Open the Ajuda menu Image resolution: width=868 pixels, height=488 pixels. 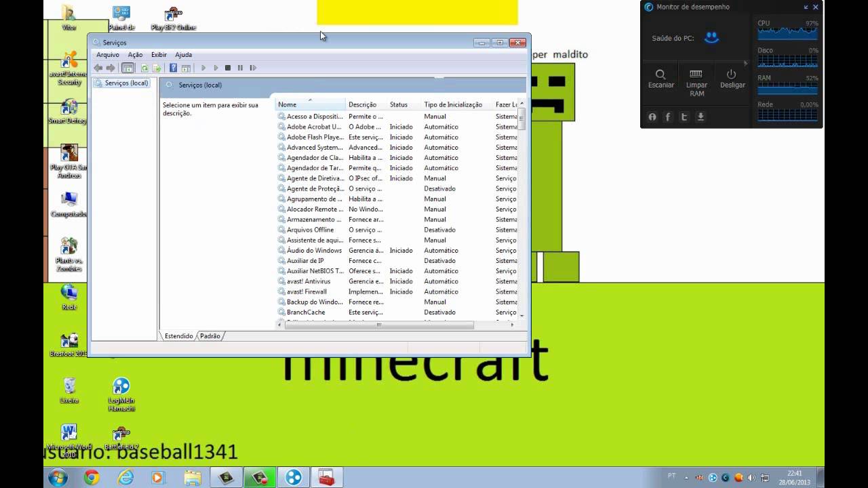coord(184,55)
